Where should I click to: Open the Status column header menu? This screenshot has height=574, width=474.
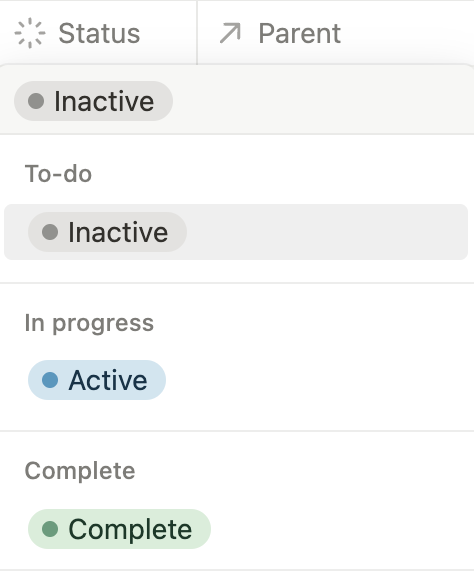pos(98,33)
